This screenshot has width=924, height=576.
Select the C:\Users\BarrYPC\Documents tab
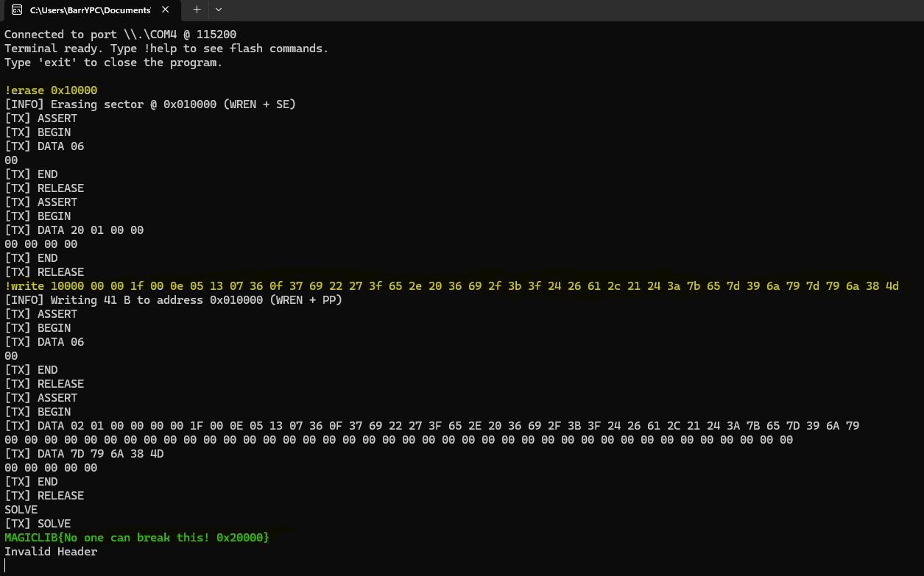click(90, 10)
